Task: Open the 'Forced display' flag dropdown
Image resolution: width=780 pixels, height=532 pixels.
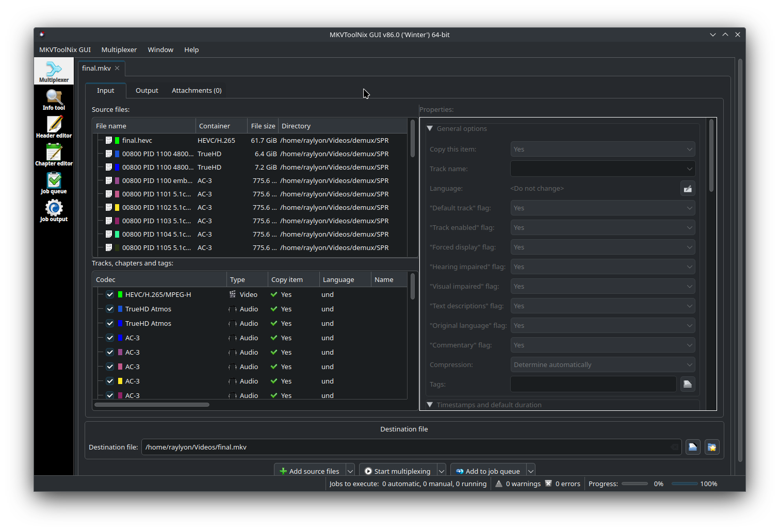Action: [x=602, y=247]
